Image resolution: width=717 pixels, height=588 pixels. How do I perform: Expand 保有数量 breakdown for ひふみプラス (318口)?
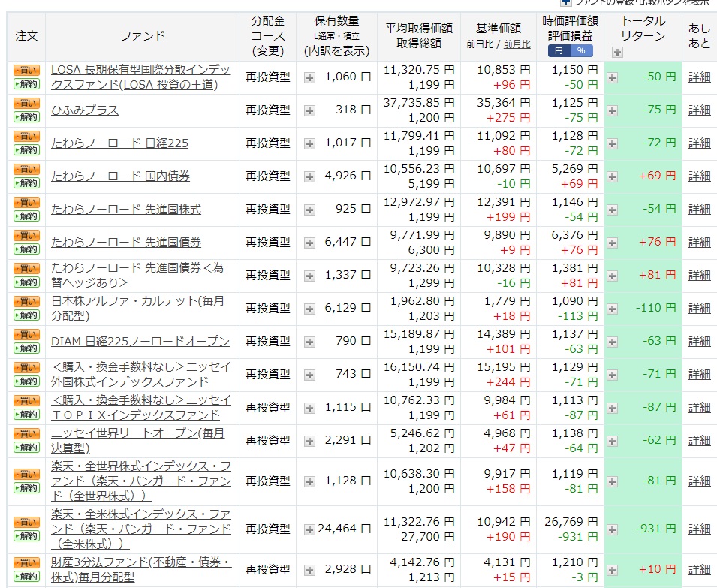pos(309,110)
